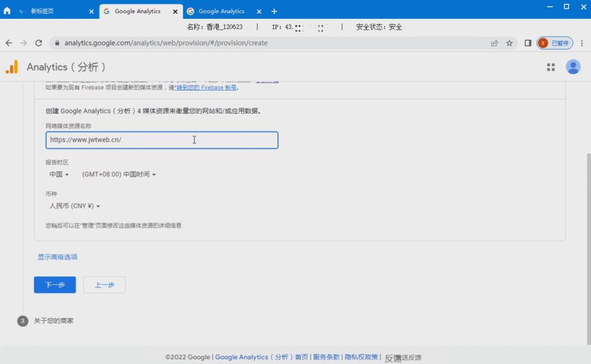Click the page vertical scrollbar
591x364 pixels.
point(589,249)
